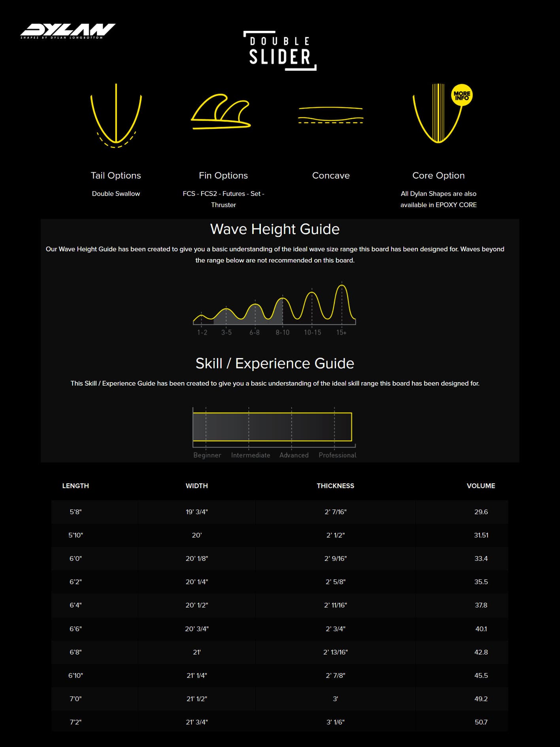Click the Core Option heading
Viewport: 560px width, 747px height.
coord(438,175)
